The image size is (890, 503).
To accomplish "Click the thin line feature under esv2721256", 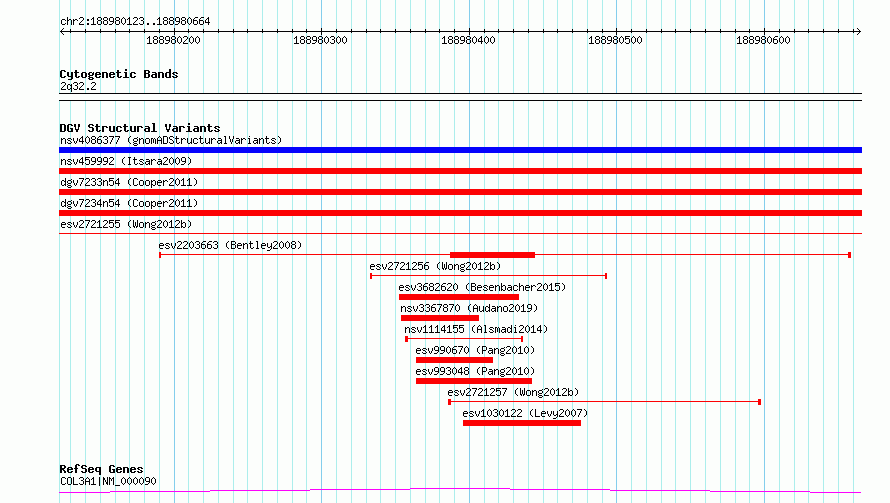I will [489, 276].
